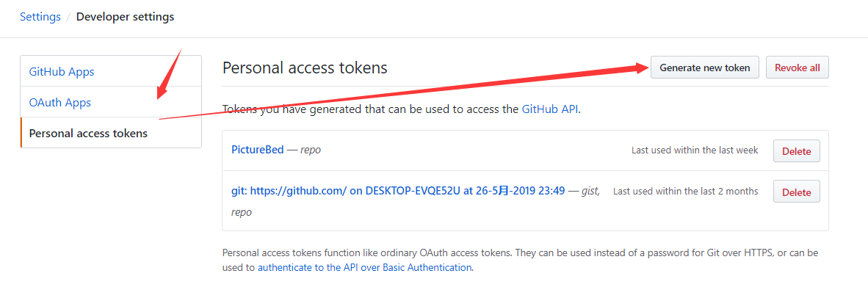Open GitHub Apps in the sidebar
The image size is (868, 298).
(x=62, y=72)
